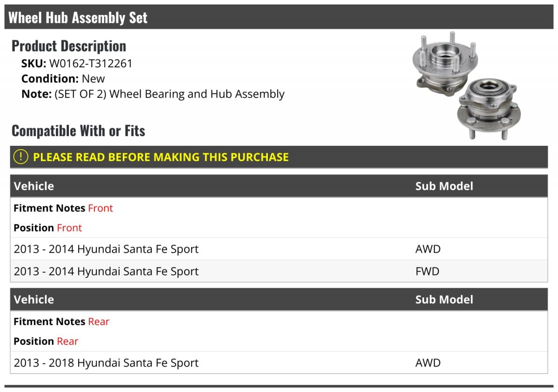
Task: Click the "Compatible With or Fits" heading
Action: 78,131
